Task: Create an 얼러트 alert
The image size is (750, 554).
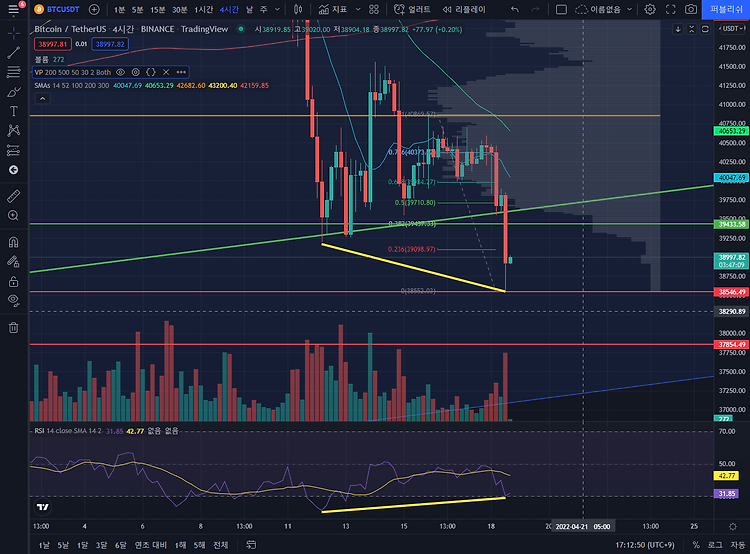Action: pos(412,9)
